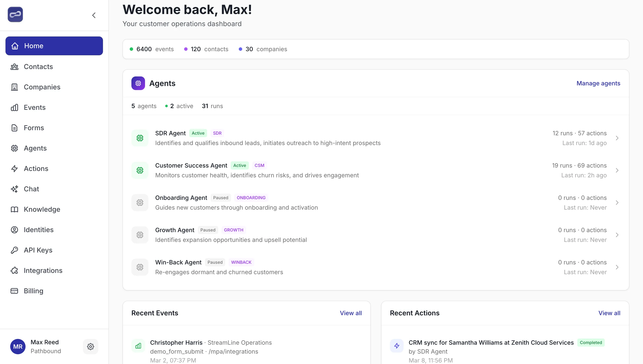The height and width of the screenshot is (364, 643).
Task: Expand Growth Agent row chevron
Action: [617, 235]
